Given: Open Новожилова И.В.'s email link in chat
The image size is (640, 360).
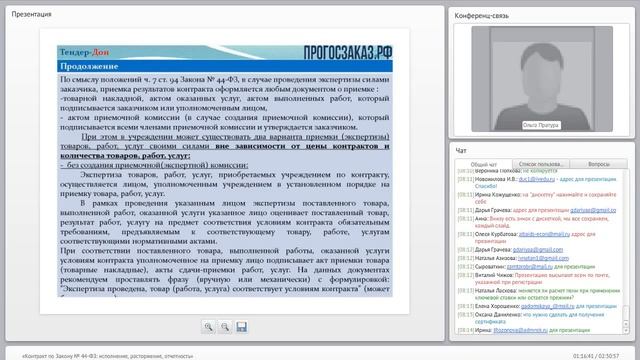Looking at the screenshot, I should click(x=537, y=179).
